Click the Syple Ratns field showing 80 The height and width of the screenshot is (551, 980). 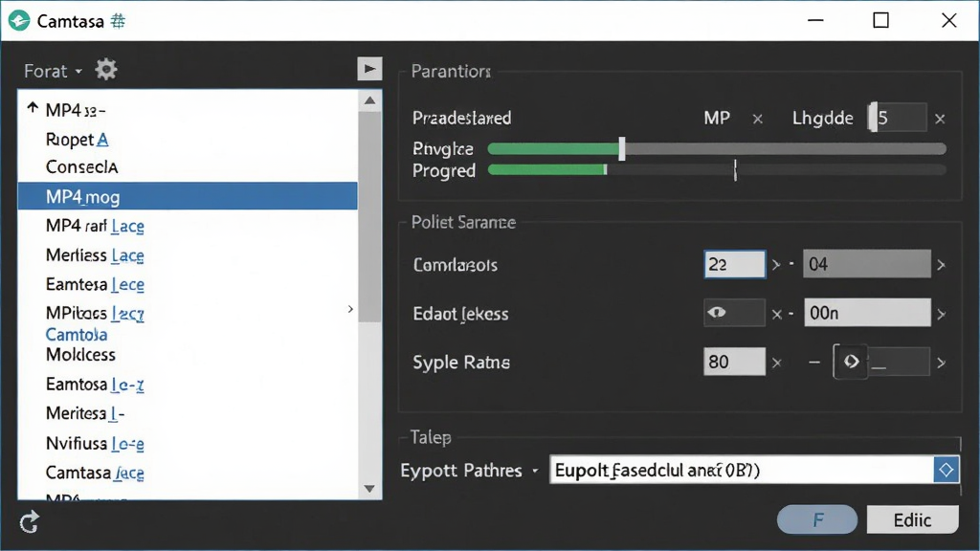[734, 362]
